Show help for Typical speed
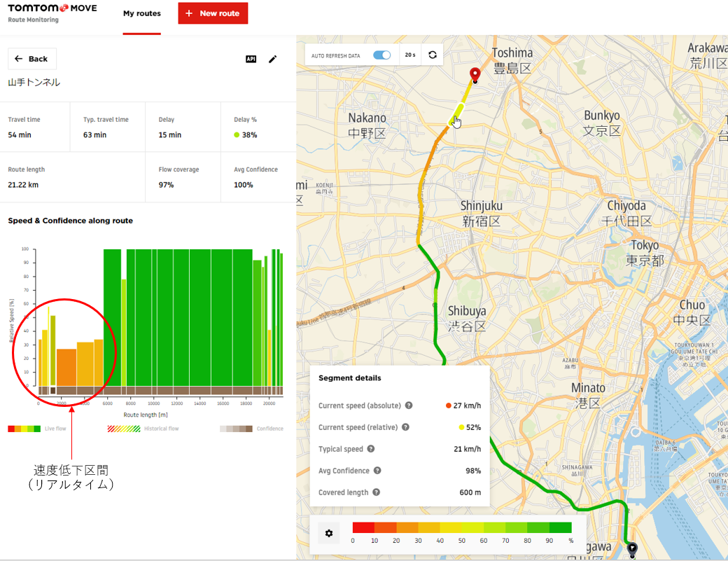Viewport: 728px width, 561px height. 370,449
